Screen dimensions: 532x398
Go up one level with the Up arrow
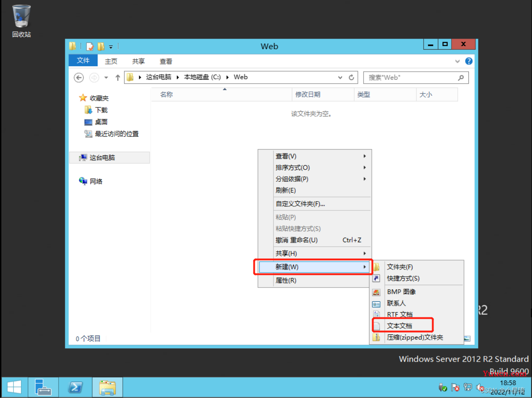[117, 78]
